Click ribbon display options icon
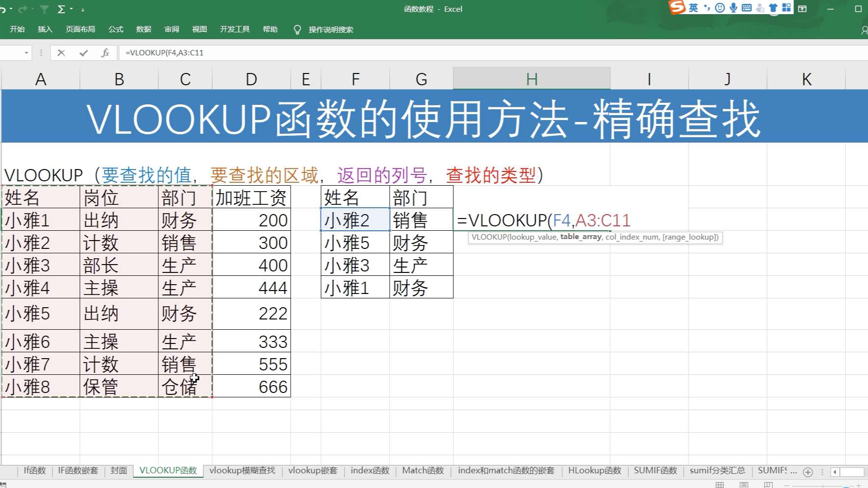 coord(802,9)
